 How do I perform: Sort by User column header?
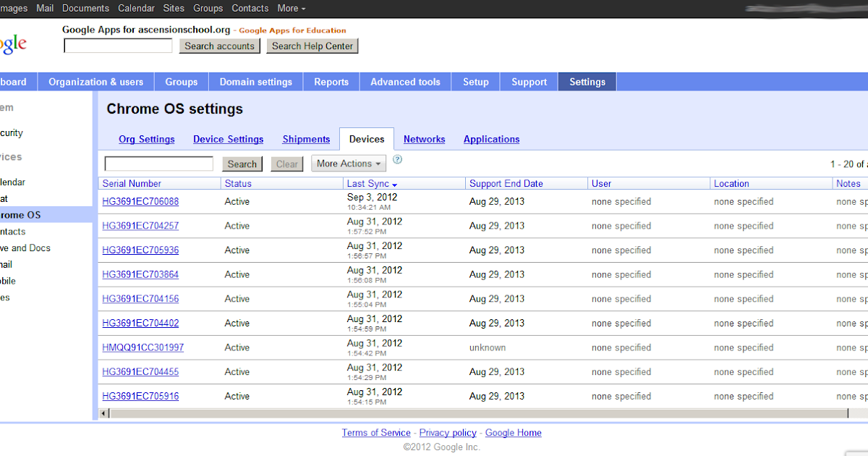coord(602,184)
